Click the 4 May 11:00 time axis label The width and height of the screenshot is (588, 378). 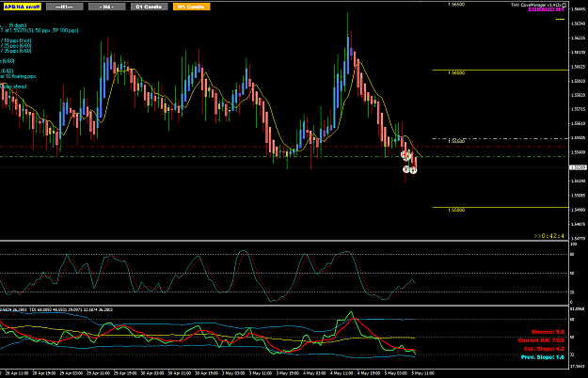tap(342, 373)
